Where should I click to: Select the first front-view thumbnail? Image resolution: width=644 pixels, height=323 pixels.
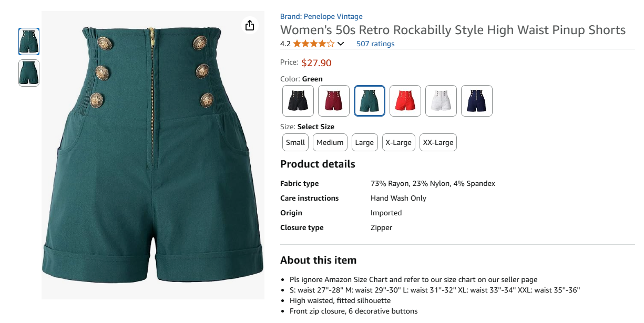coord(29,41)
